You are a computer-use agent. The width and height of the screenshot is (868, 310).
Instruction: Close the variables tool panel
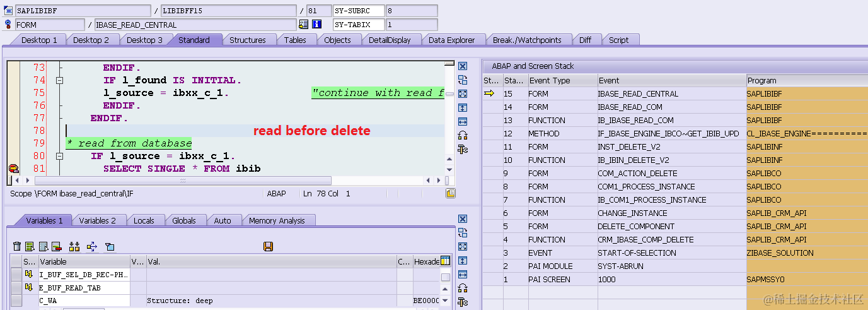point(462,219)
